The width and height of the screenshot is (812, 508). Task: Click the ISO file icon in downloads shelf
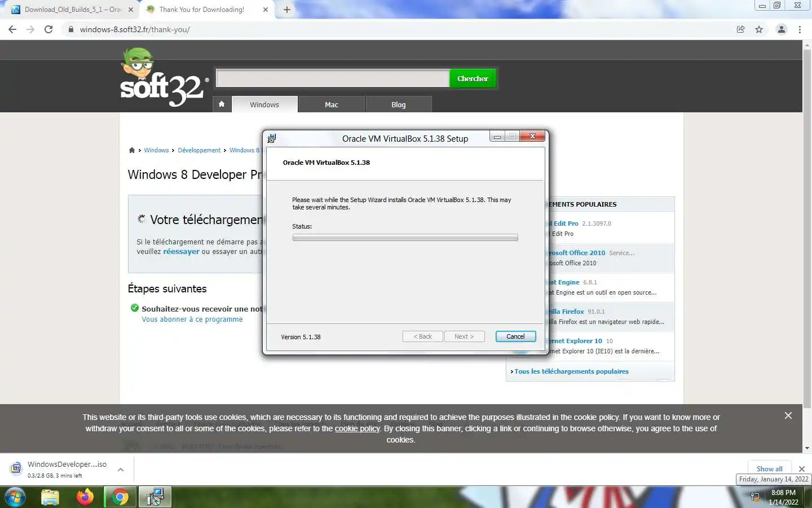(16, 468)
